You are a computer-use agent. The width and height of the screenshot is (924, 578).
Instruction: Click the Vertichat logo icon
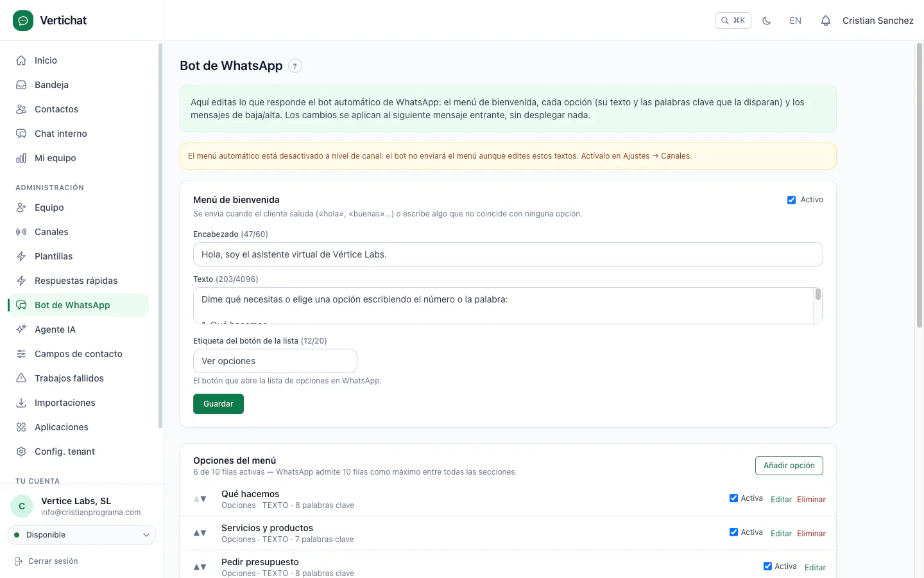click(23, 21)
